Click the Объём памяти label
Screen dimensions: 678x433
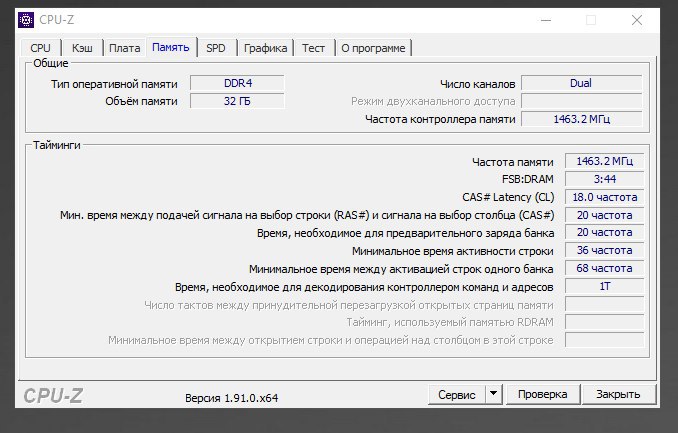pos(141,101)
